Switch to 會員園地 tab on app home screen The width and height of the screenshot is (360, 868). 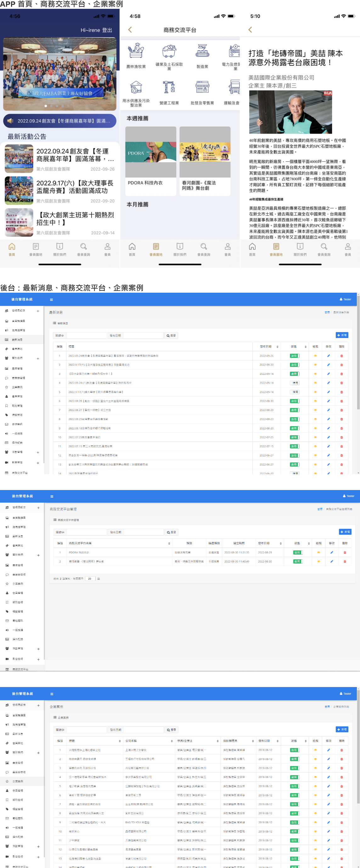[x=36, y=249]
